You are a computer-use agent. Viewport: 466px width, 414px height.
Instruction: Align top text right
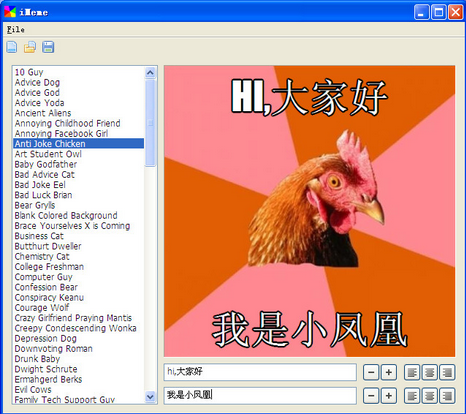point(447,372)
